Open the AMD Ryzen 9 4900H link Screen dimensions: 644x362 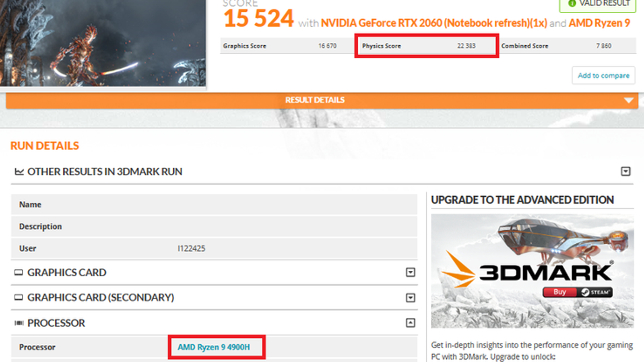214,347
